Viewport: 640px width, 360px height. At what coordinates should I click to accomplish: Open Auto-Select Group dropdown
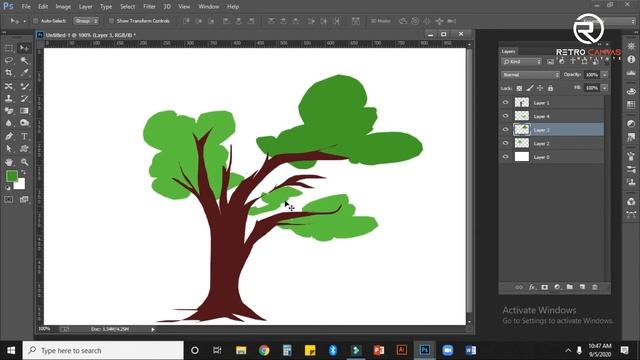pyautogui.click(x=86, y=21)
